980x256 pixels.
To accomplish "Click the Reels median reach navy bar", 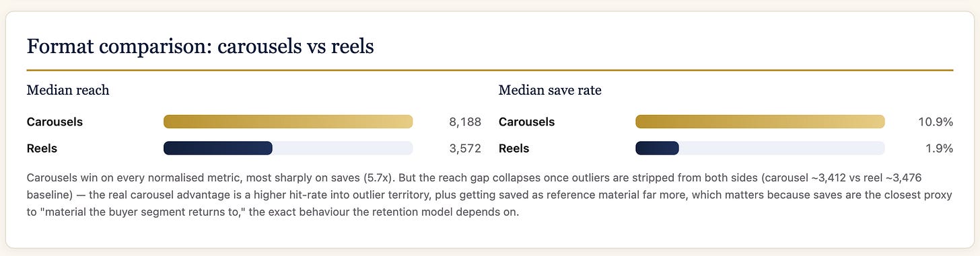I will click(x=218, y=148).
